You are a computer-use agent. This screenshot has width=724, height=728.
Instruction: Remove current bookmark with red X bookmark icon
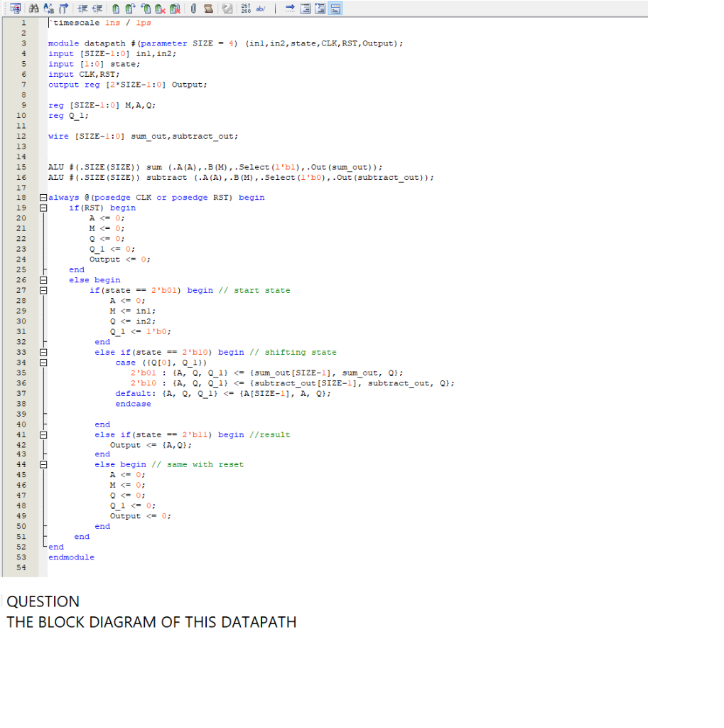[158, 8]
